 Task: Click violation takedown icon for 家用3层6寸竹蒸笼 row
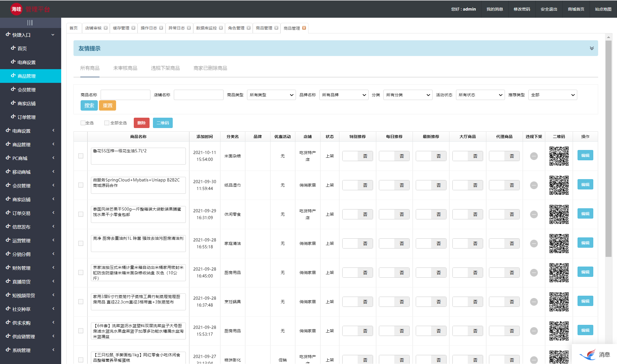pos(534,302)
